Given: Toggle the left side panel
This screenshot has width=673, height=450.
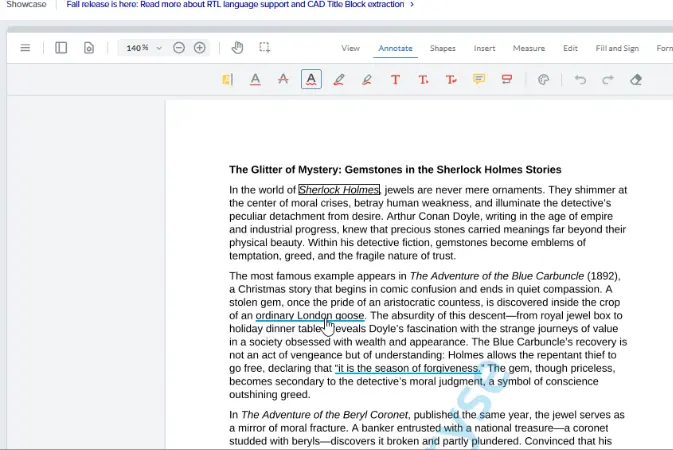Looking at the screenshot, I should [x=61, y=48].
